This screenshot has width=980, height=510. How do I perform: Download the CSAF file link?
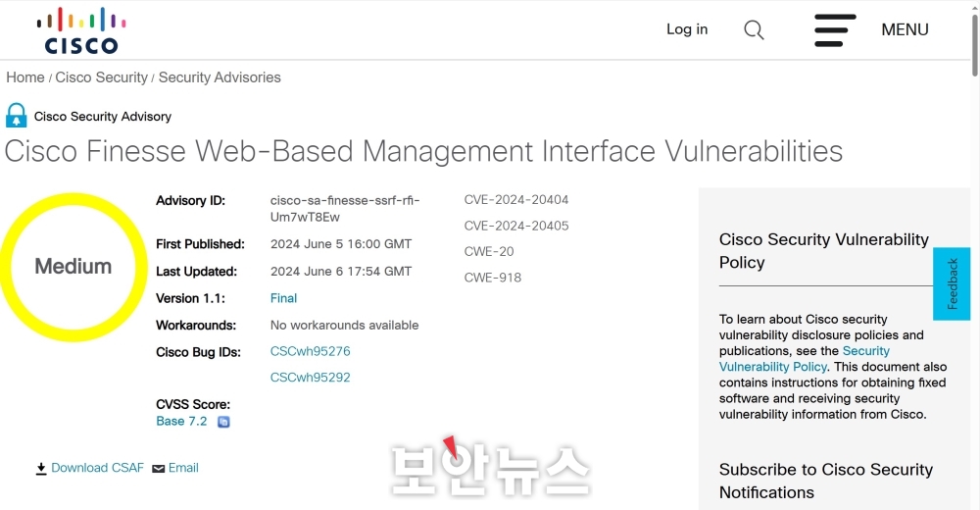pos(97,468)
